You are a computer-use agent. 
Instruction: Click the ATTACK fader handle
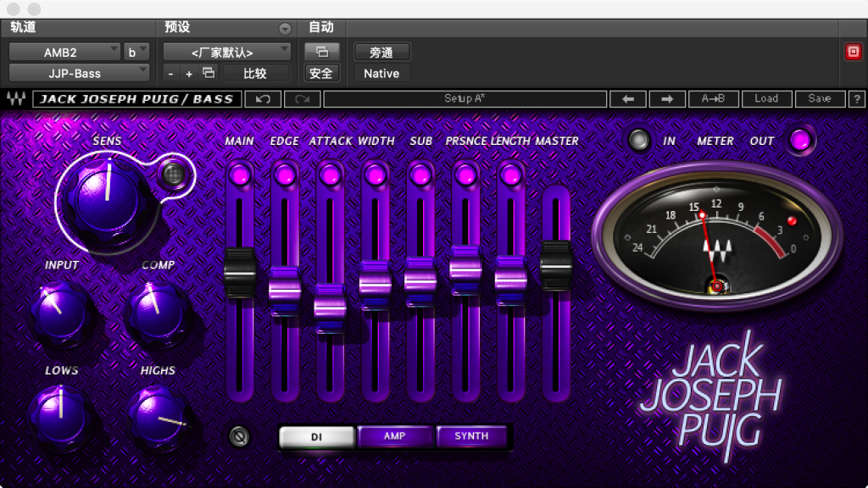tap(330, 308)
